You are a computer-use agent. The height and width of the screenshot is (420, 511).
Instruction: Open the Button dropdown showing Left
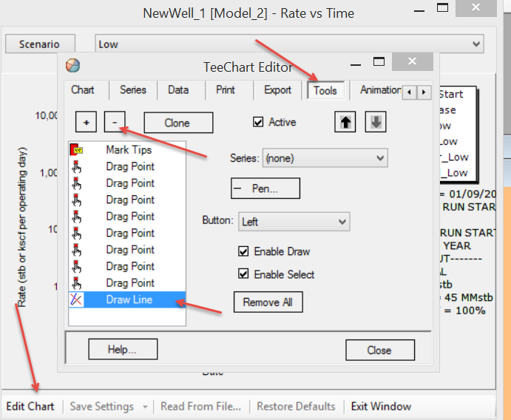[294, 222]
